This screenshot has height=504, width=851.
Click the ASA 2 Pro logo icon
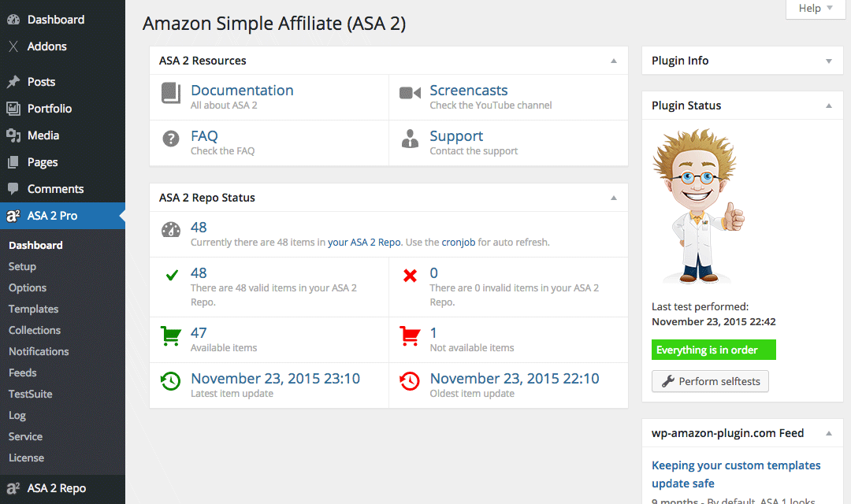(x=13, y=216)
